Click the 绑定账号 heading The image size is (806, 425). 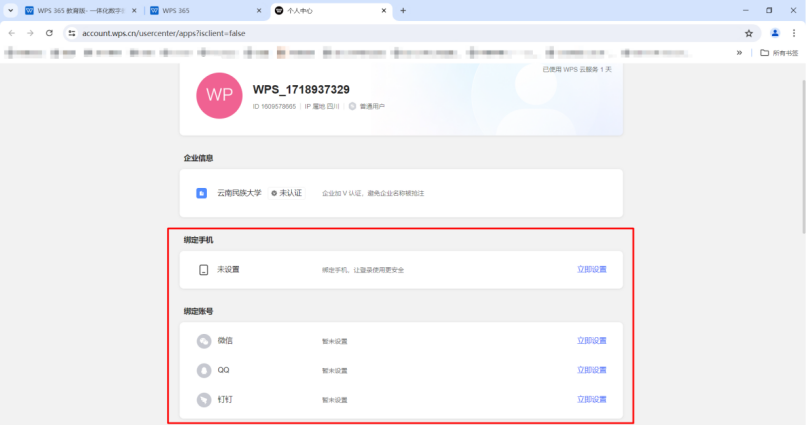(x=198, y=311)
